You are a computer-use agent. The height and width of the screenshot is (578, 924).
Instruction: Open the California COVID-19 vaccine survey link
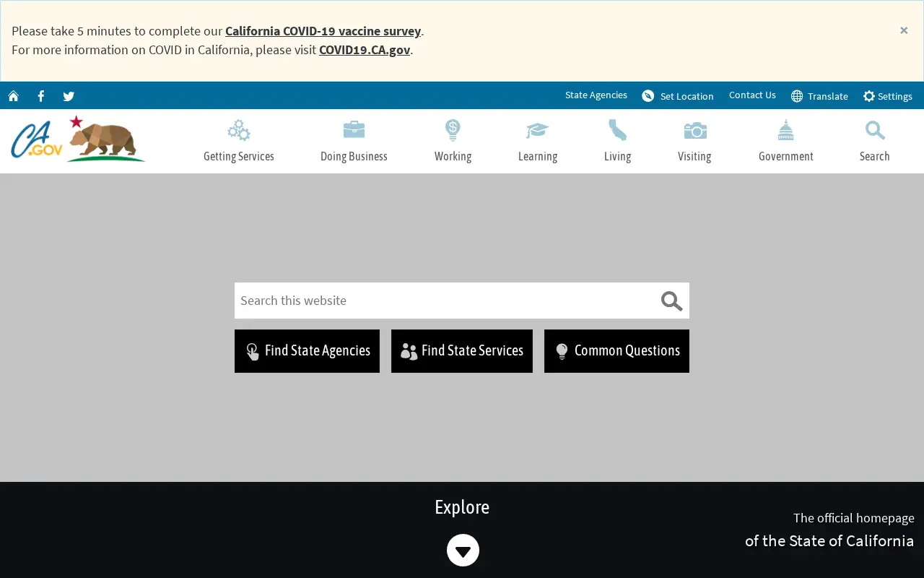click(323, 31)
